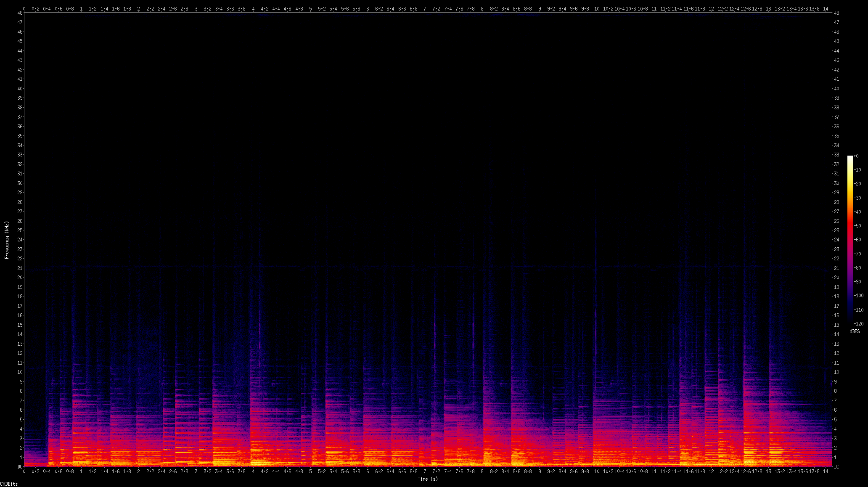
Task: Select the 7 second tick on bottom time axis
Action: click(425, 471)
